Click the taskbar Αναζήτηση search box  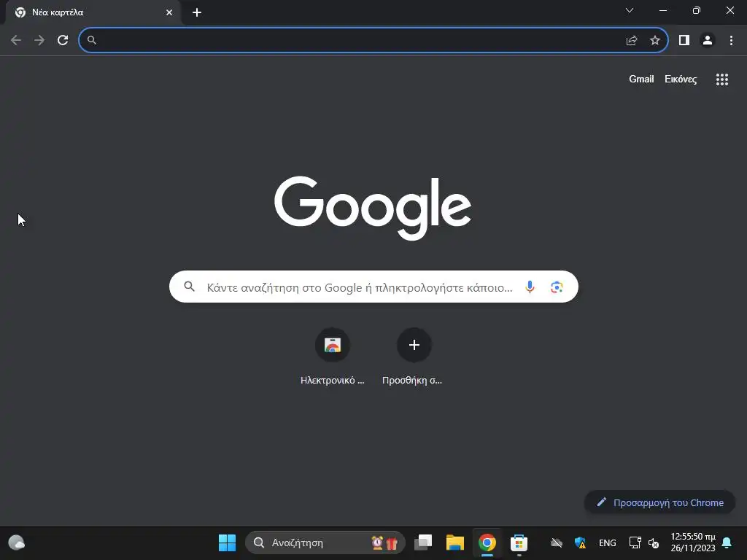pos(325,542)
